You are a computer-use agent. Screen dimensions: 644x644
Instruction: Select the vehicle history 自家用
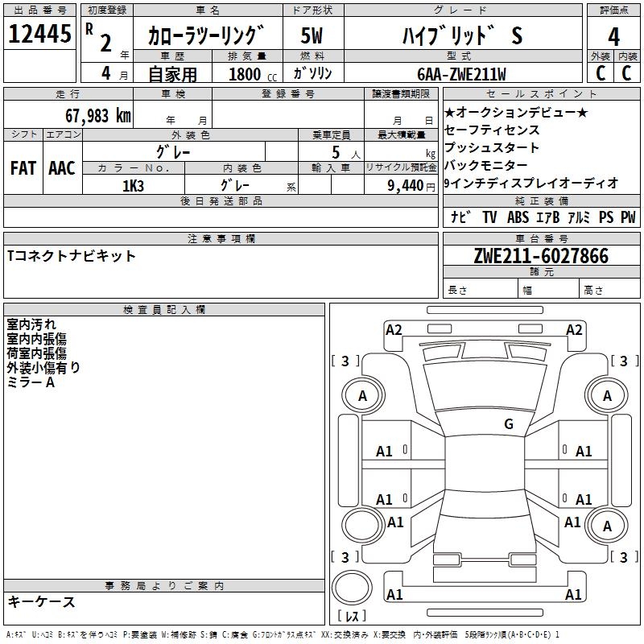(x=172, y=74)
